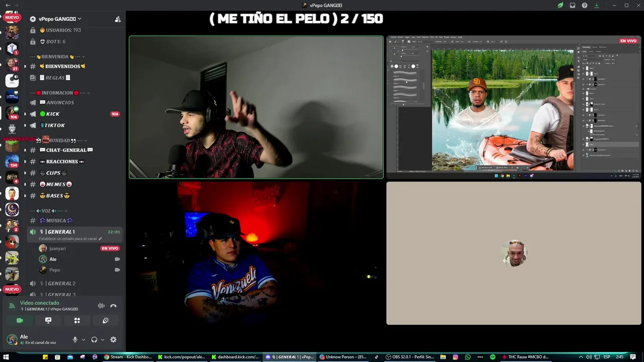Open Ale's user profile panel
Viewport: 644px width, 362px height.
point(35,339)
